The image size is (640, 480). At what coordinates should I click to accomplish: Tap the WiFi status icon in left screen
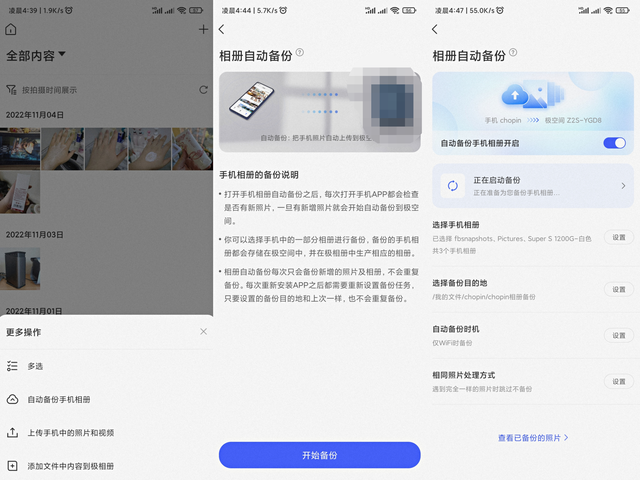click(x=182, y=10)
